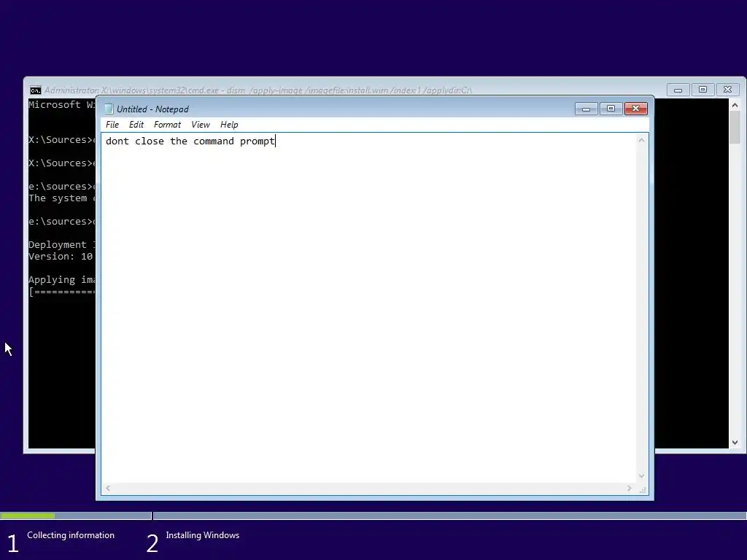Click the Command Prompt scrollbar thumb
The width and height of the screenshot is (747, 560).
coord(735,127)
